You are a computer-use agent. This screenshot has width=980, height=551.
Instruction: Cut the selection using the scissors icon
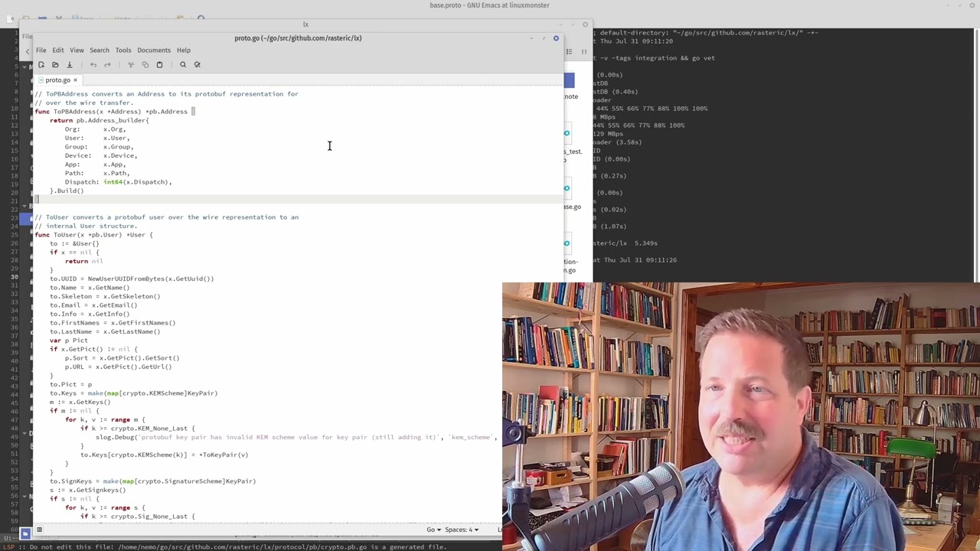pyautogui.click(x=131, y=65)
